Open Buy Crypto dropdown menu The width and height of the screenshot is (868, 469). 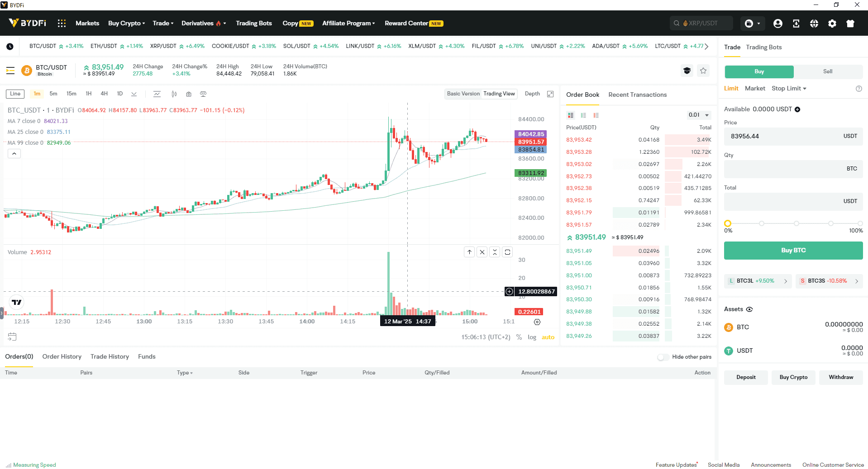pyautogui.click(x=127, y=23)
